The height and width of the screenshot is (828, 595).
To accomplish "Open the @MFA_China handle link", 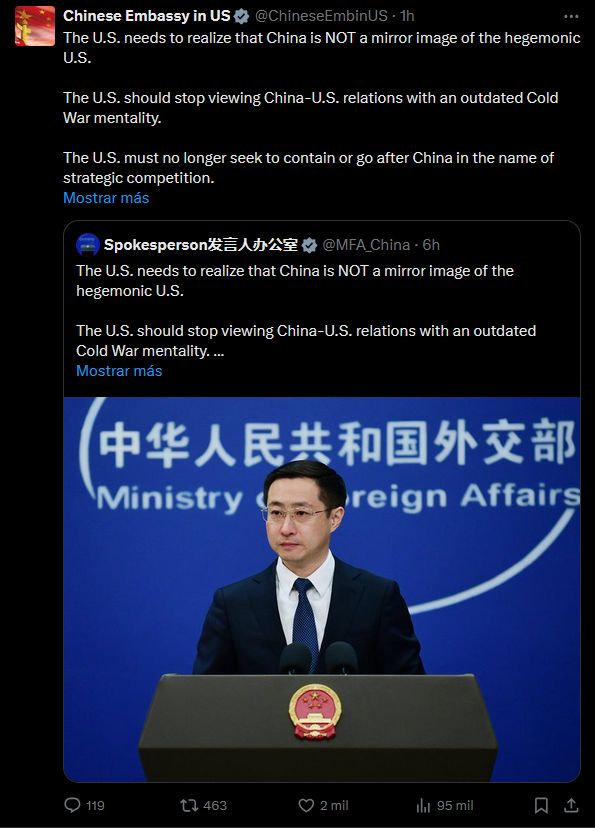I will click(x=366, y=245).
